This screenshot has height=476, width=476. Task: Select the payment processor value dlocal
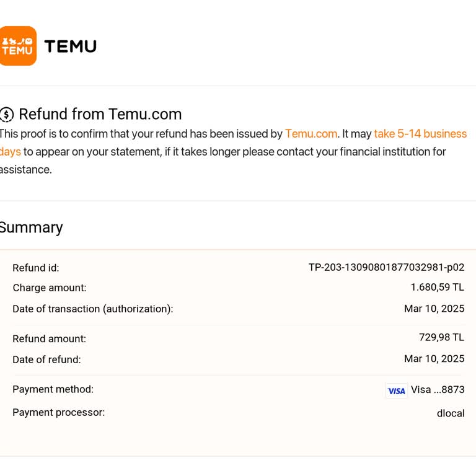pos(451,413)
